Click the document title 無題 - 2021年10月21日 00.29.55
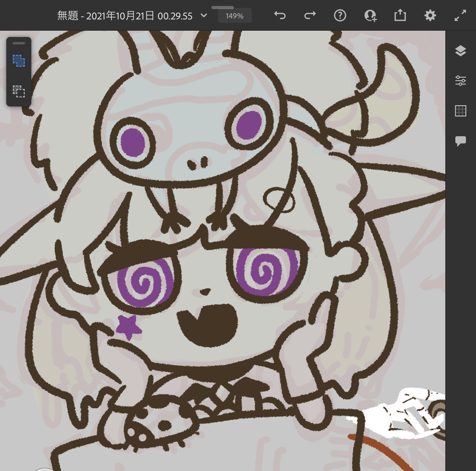This screenshot has width=476, height=471. point(125,15)
